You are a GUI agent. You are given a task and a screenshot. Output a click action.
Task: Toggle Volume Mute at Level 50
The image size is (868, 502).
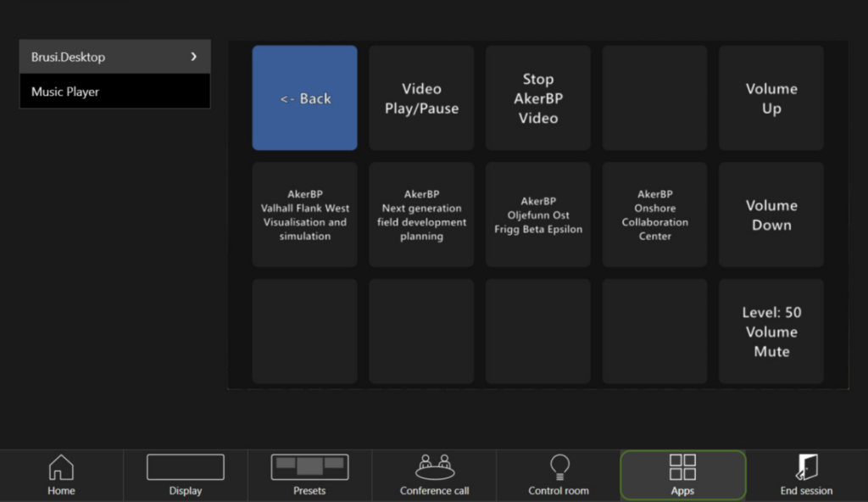point(771,332)
